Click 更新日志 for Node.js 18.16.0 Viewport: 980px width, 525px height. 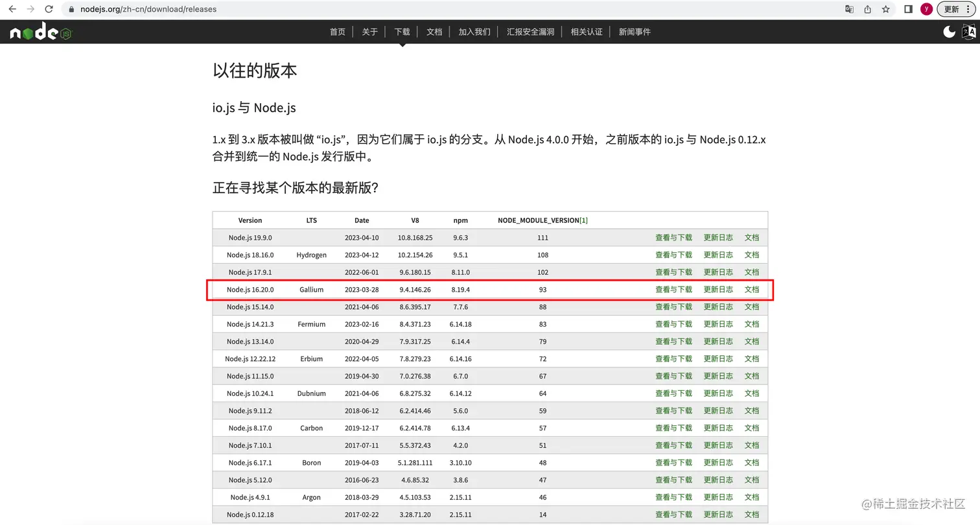tap(718, 255)
